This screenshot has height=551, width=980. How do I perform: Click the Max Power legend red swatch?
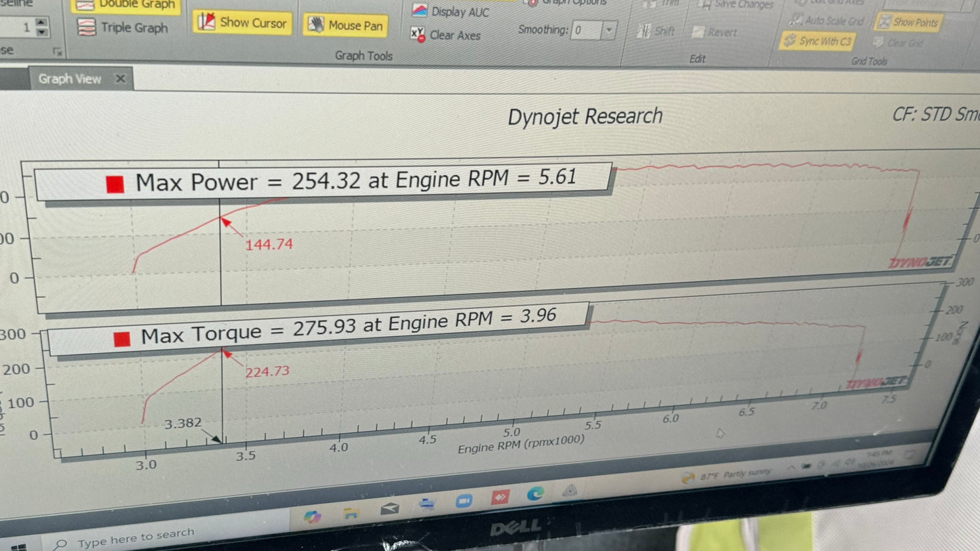pyautogui.click(x=115, y=184)
